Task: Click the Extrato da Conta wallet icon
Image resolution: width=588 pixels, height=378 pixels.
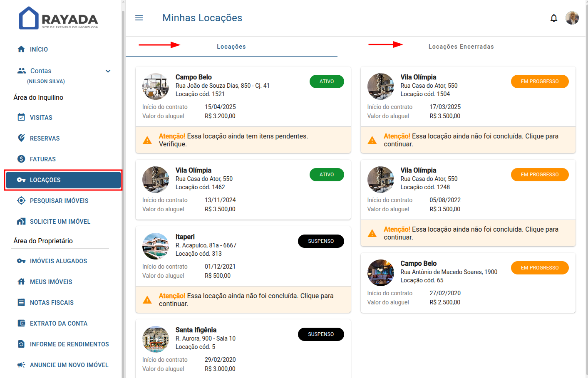Action: tap(21, 323)
